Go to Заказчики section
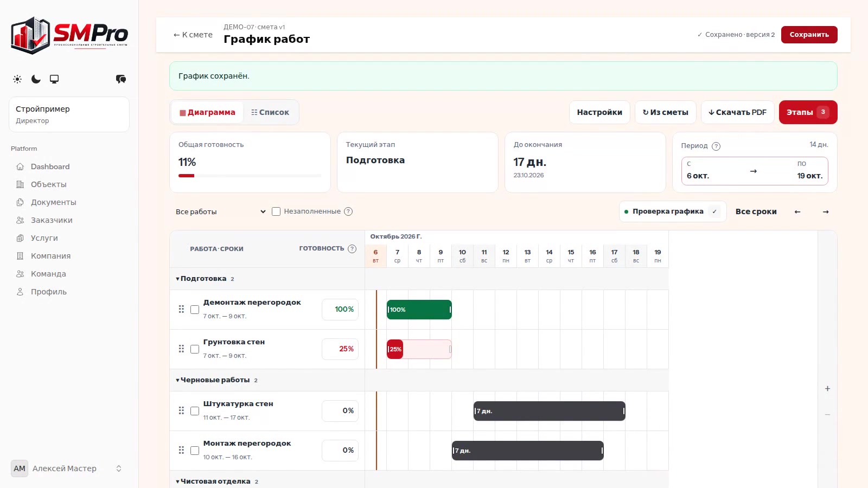Viewport: 868px width, 488px height. [52, 220]
